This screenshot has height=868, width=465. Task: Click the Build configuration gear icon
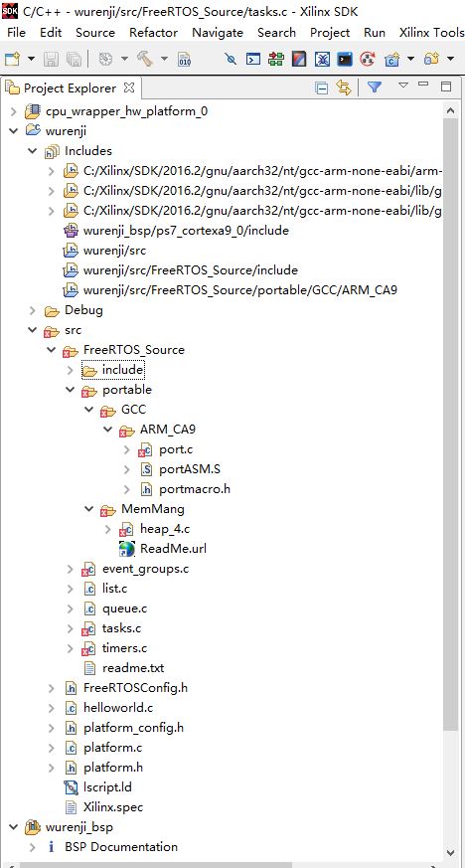tap(106, 59)
